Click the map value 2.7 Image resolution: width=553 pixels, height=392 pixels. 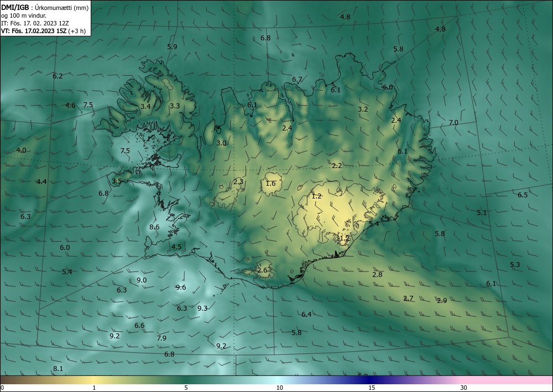point(408,299)
